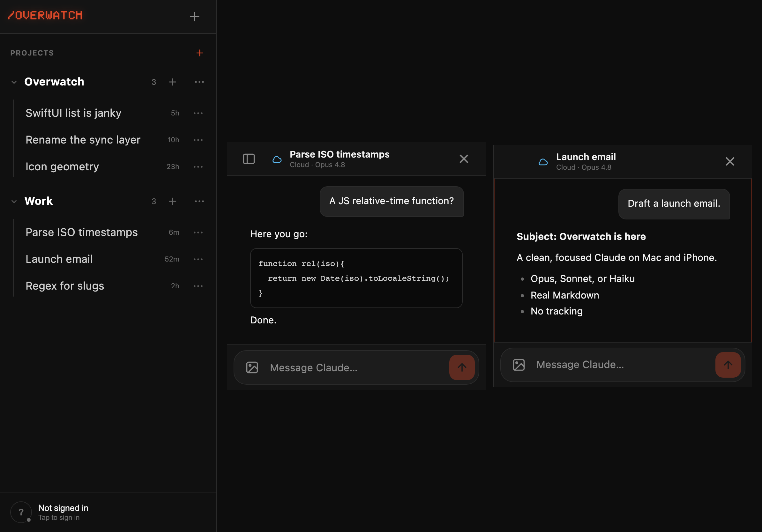Click the cloud icon in Launch email panel
This screenshot has width=762, height=532.
(543, 162)
